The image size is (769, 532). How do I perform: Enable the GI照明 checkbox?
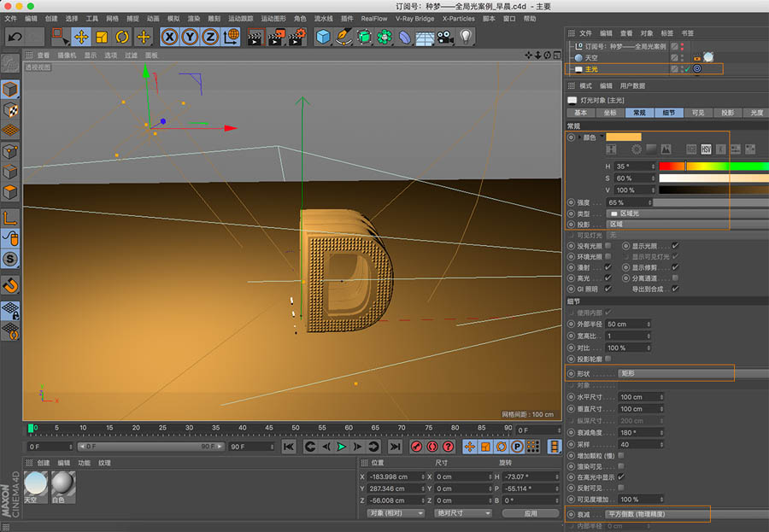click(606, 288)
